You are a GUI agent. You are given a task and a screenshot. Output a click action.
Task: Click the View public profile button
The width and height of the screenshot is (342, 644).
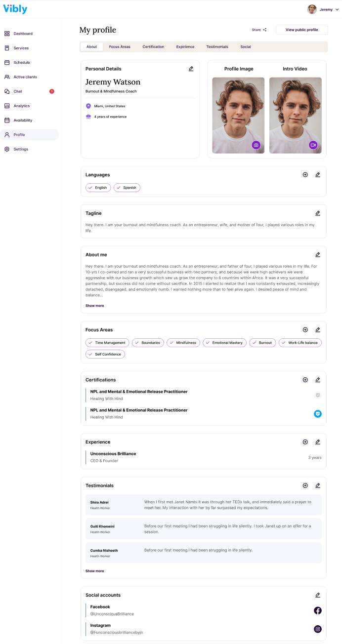pos(301,30)
